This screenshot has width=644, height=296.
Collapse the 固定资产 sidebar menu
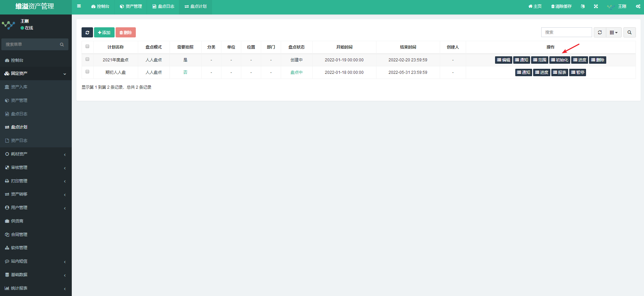pos(36,73)
